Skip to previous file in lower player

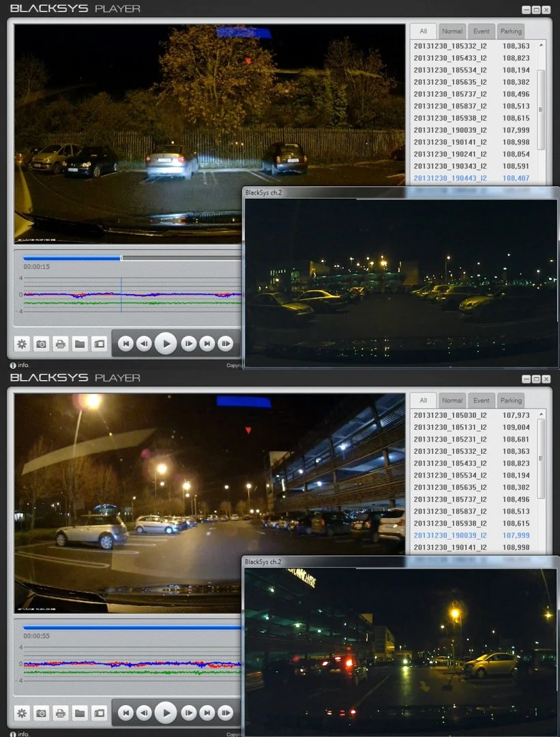point(126,713)
